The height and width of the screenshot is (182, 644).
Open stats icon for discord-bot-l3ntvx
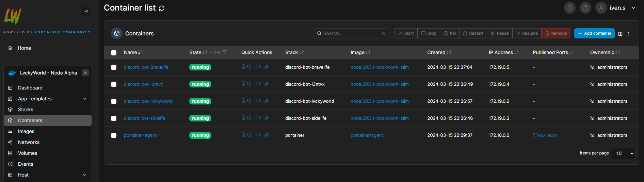(255, 84)
